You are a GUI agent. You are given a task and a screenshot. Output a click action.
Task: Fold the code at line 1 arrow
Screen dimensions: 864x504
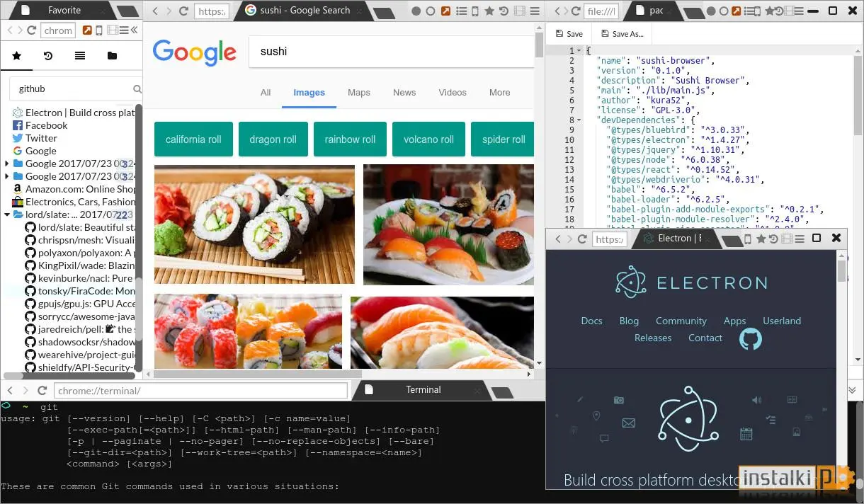click(581, 51)
